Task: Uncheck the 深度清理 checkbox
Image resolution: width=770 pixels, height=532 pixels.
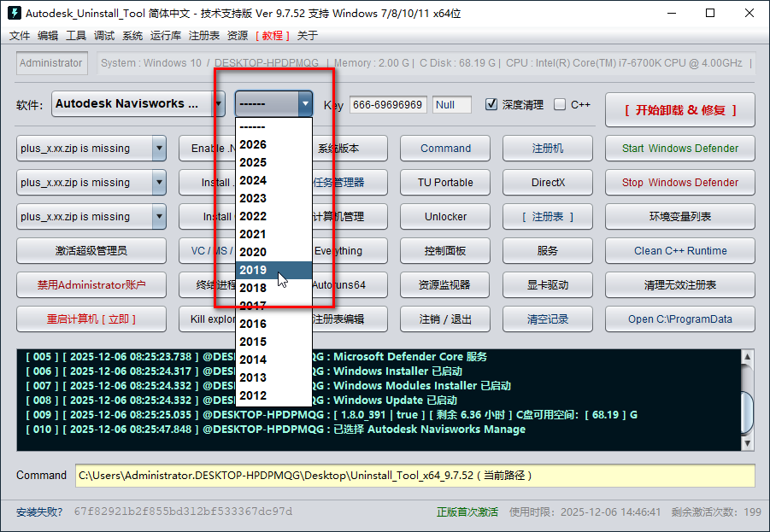Action: click(491, 104)
